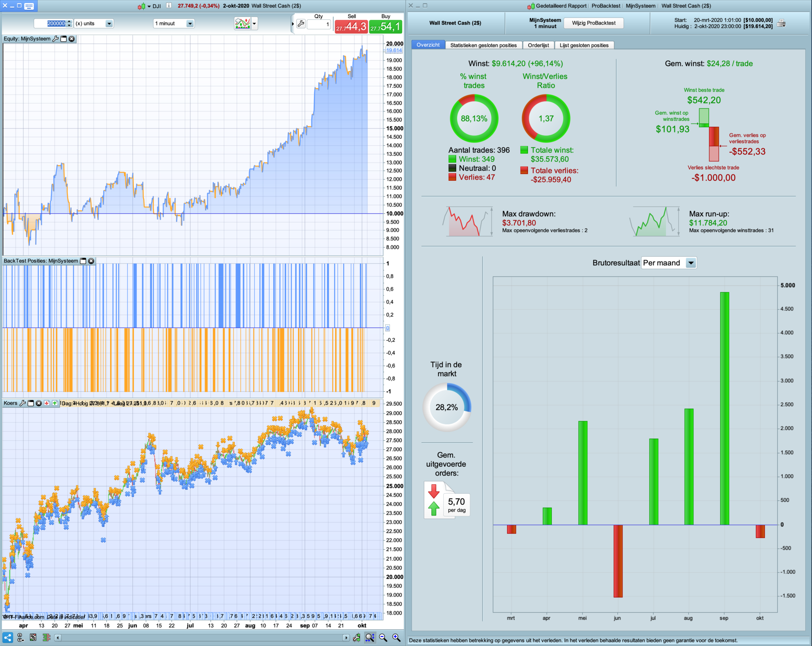Image resolution: width=812 pixels, height=646 pixels.
Task: Open Statistieken gesloten posities tab
Action: pyautogui.click(x=483, y=45)
